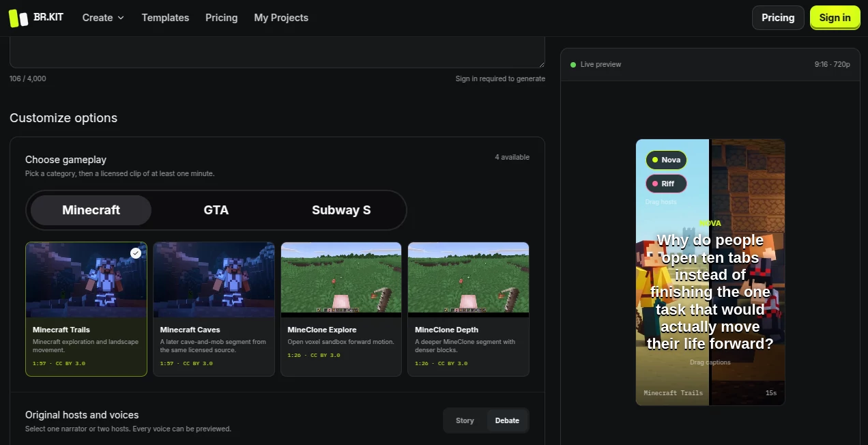This screenshot has width=868, height=445.
Task: Select the Minecraft gameplay category
Action: 91,210
